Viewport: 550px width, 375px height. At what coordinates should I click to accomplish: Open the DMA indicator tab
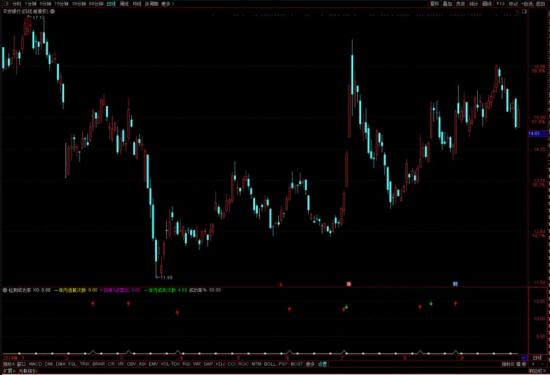tap(61, 364)
